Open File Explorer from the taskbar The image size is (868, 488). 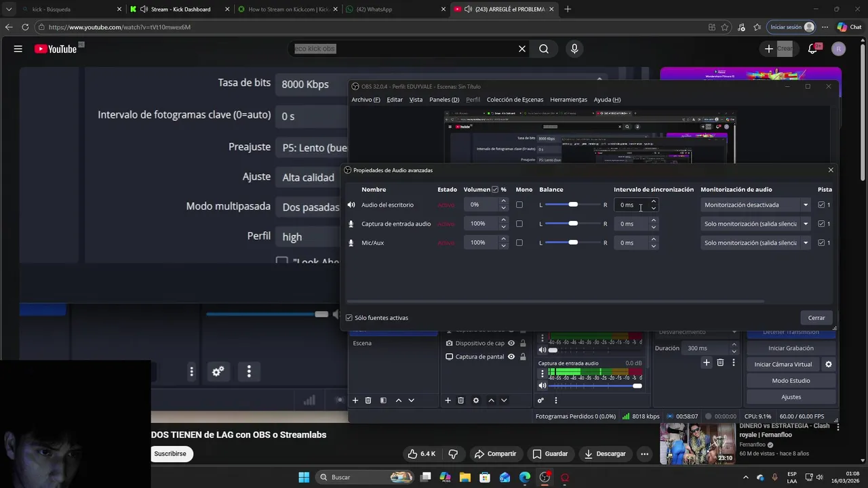pyautogui.click(x=465, y=477)
